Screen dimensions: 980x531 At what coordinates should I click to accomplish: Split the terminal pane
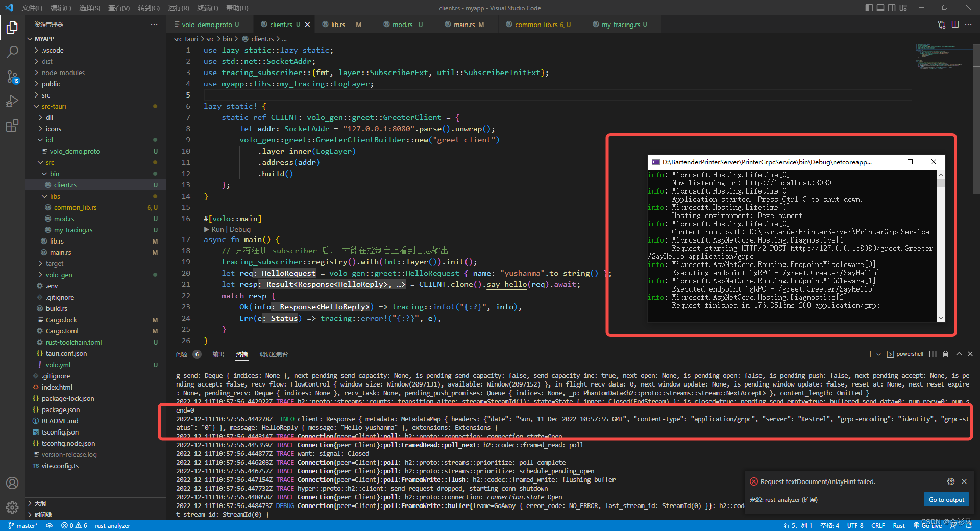(933, 354)
